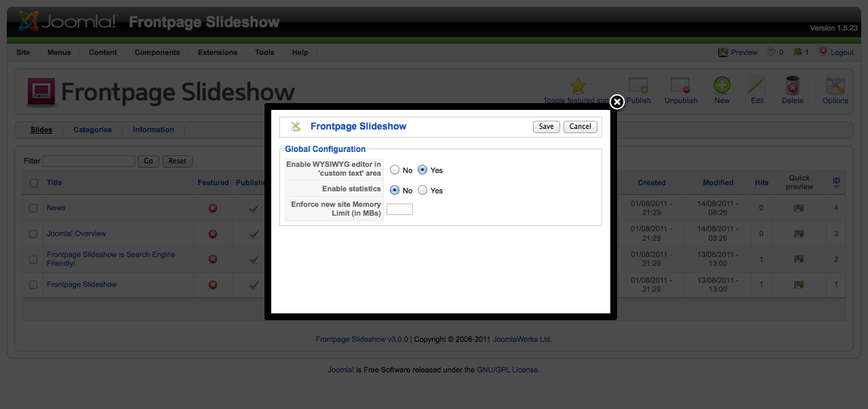Viewport: 868px width, 409px height.
Task: Toggle the featured icon for Joomla! Overview row
Action: [x=213, y=234]
